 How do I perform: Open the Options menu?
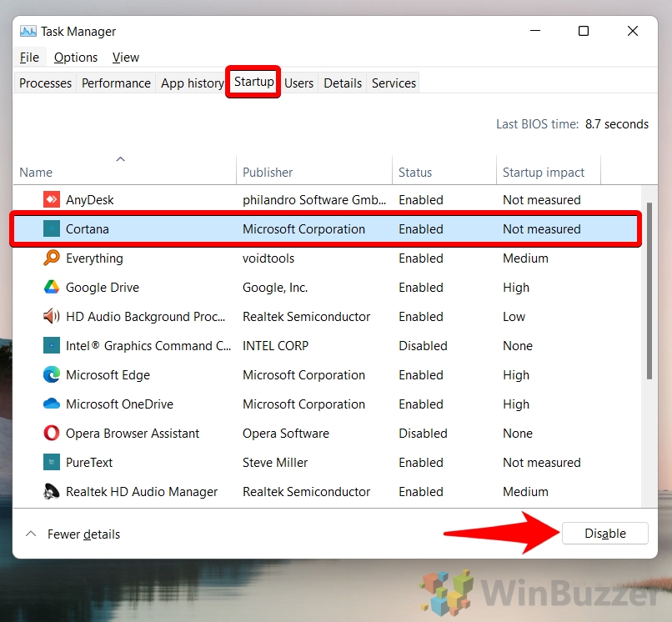click(x=76, y=58)
